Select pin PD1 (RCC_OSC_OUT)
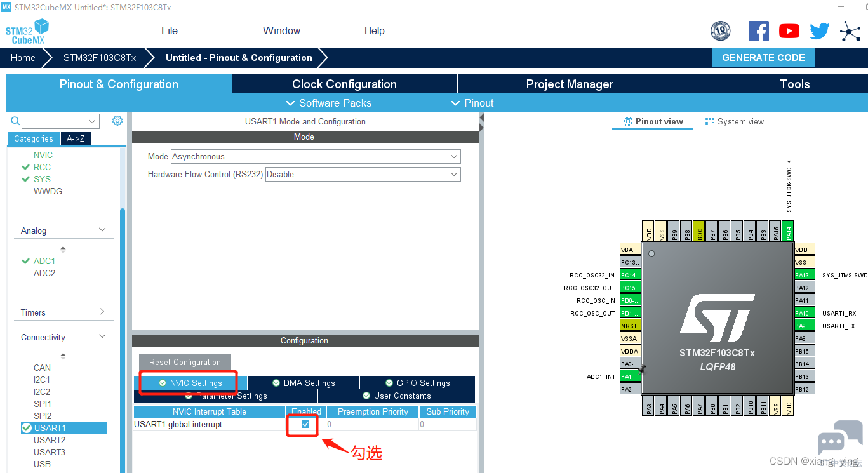The image size is (868, 473). (x=631, y=313)
